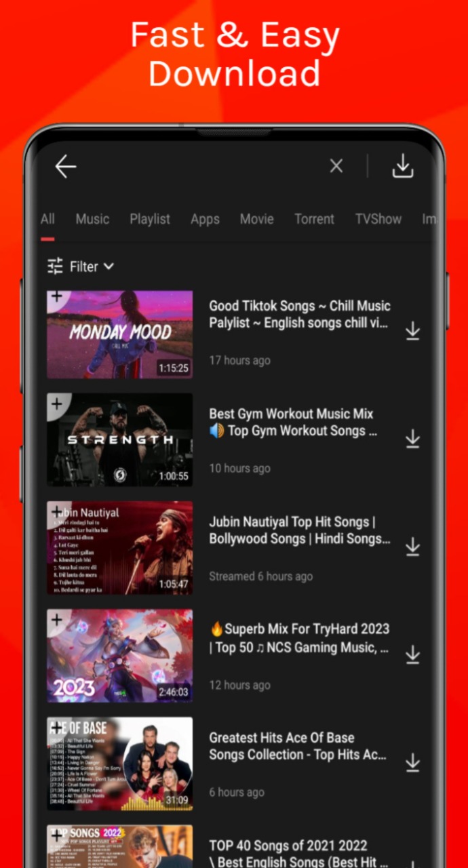Add 2023 gaming mix with plus icon

coord(56,620)
